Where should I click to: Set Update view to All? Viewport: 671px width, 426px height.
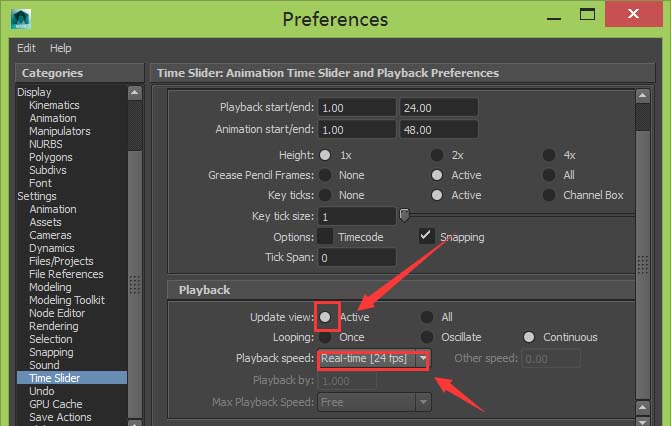click(427, 317)
